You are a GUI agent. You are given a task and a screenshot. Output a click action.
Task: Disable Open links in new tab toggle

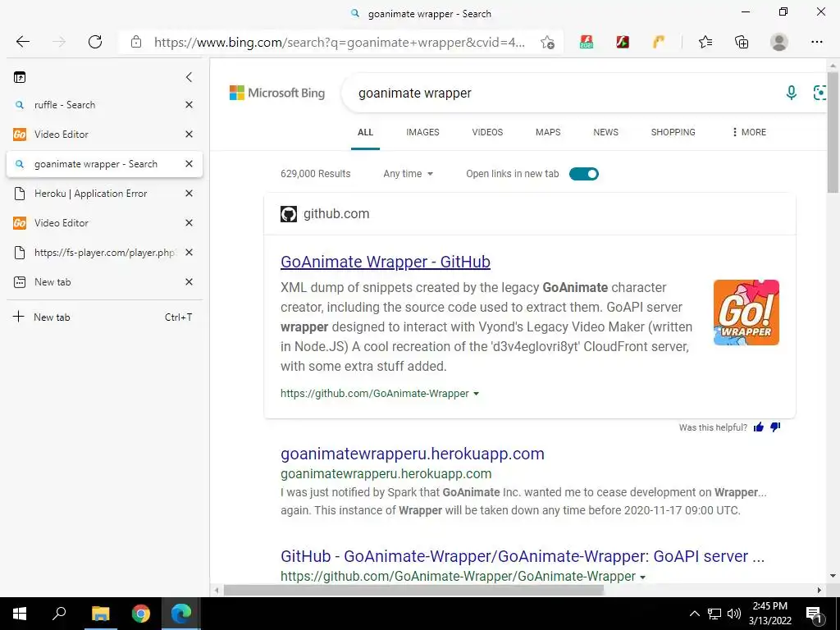click(x=584, y=174)
